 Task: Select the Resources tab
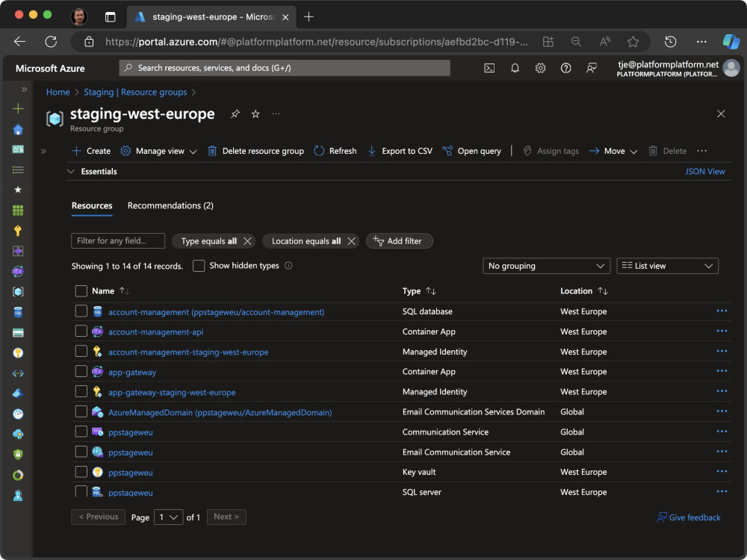pyautogui.click(x=92, y=206)
